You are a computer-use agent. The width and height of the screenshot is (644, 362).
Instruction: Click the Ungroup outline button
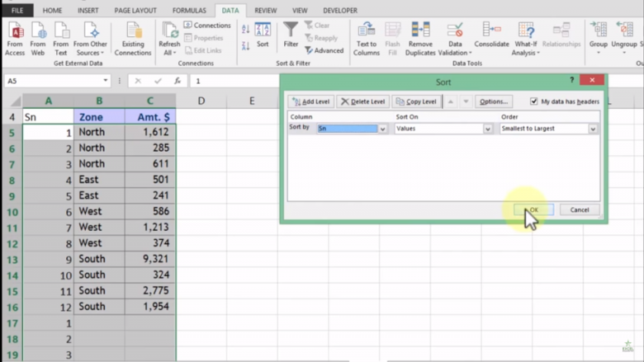[624, 38]
